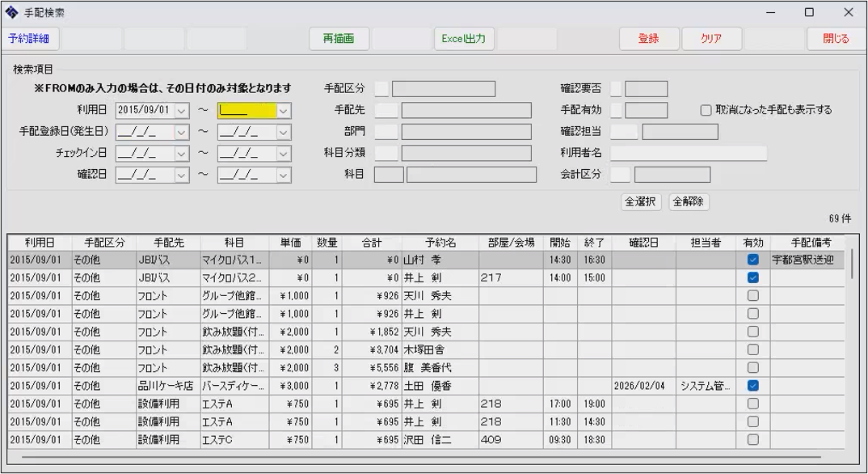Sort by the 手配先 column header
This screenshot has width=868, height=474.
pos(168,243)
